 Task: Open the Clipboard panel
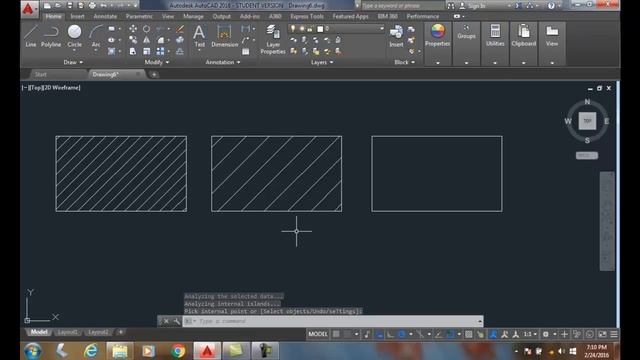524,44
